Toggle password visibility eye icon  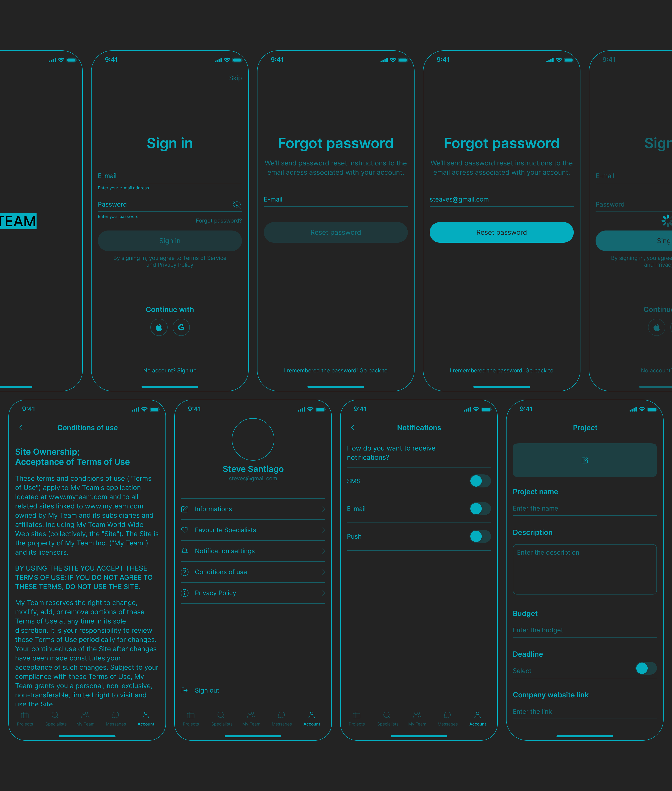click(237, 204)
